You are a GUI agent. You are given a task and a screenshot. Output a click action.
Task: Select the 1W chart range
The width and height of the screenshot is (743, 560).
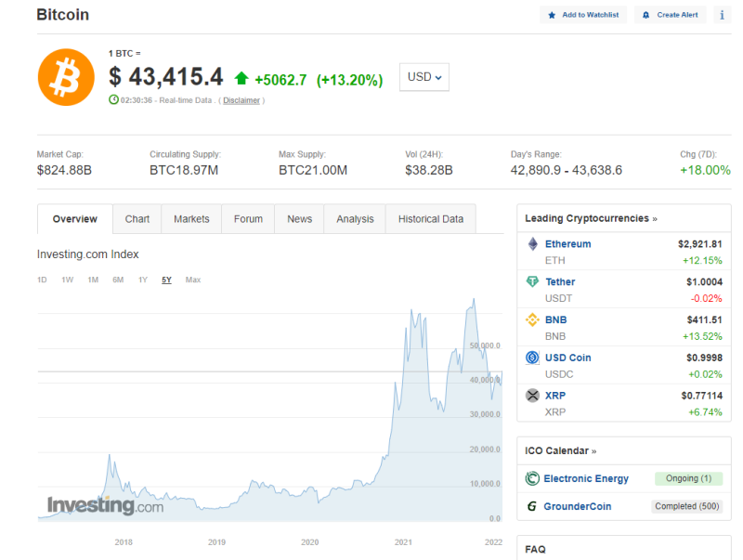(67, 280)
